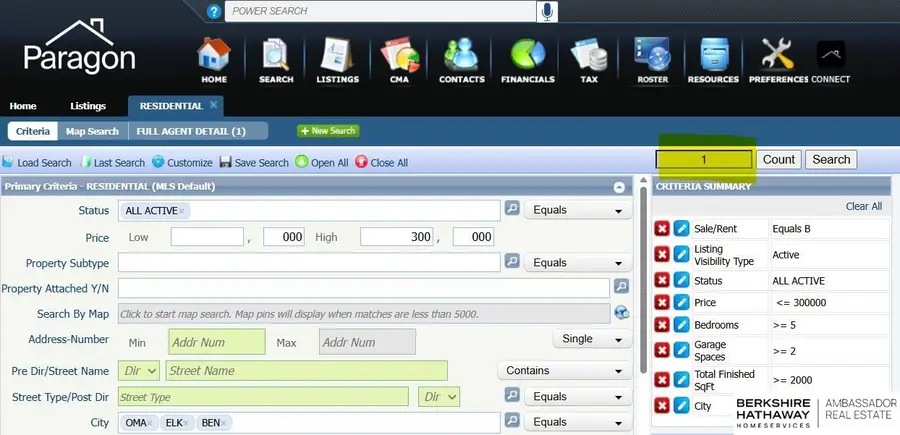Click the Clear All link
The width and height of the screenshot is (900, 435).
coord(863,206)
